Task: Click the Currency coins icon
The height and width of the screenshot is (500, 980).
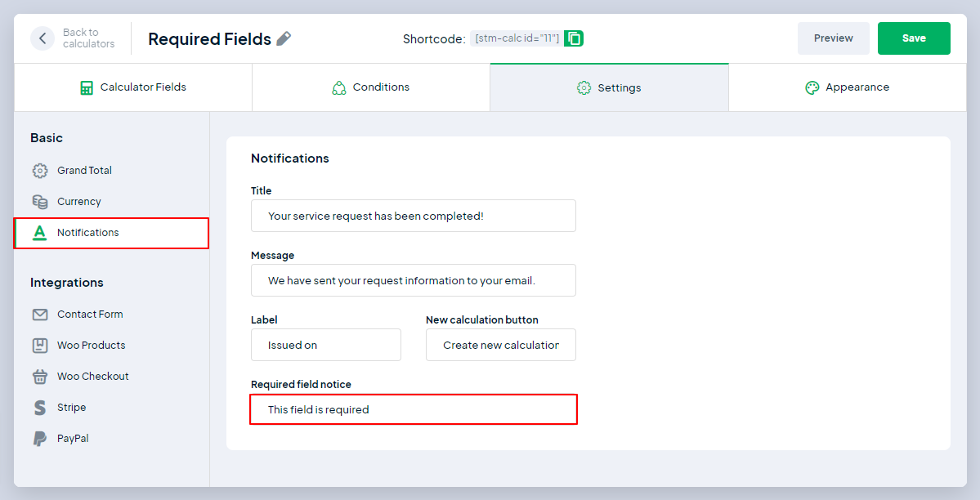Action: (40, 202)
